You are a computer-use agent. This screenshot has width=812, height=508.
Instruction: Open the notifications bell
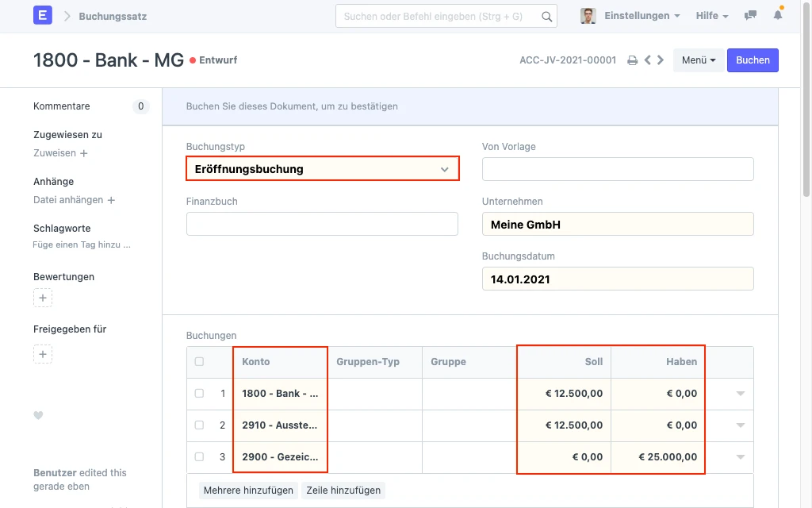click(x=778, y=16)
